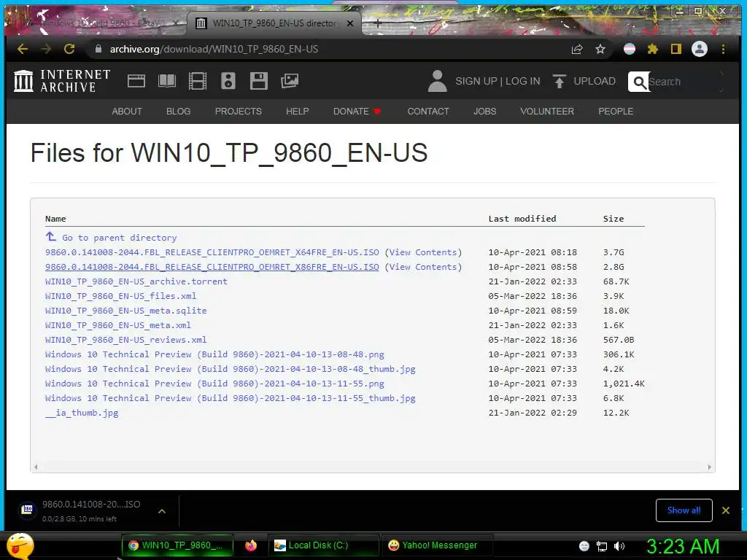Open WIN10_TP_9860_EN-US_files.xml
The height and width of the screenshot is (560, 747).
click(x=120, y=296)
